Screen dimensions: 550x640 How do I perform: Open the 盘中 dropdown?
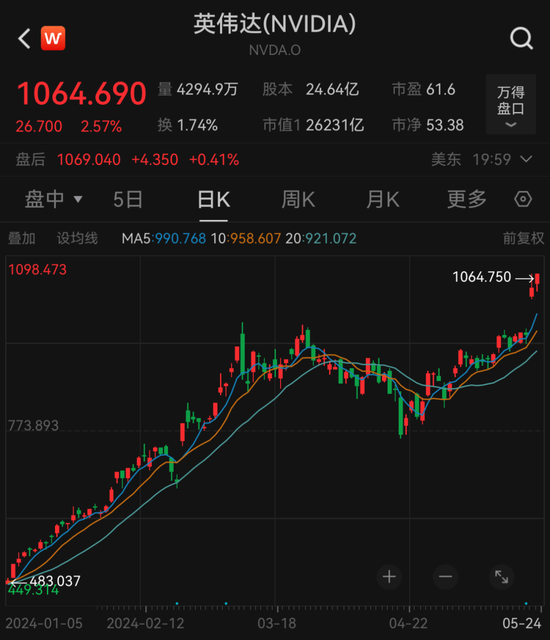pyautogui.click(x=53, y=200)
